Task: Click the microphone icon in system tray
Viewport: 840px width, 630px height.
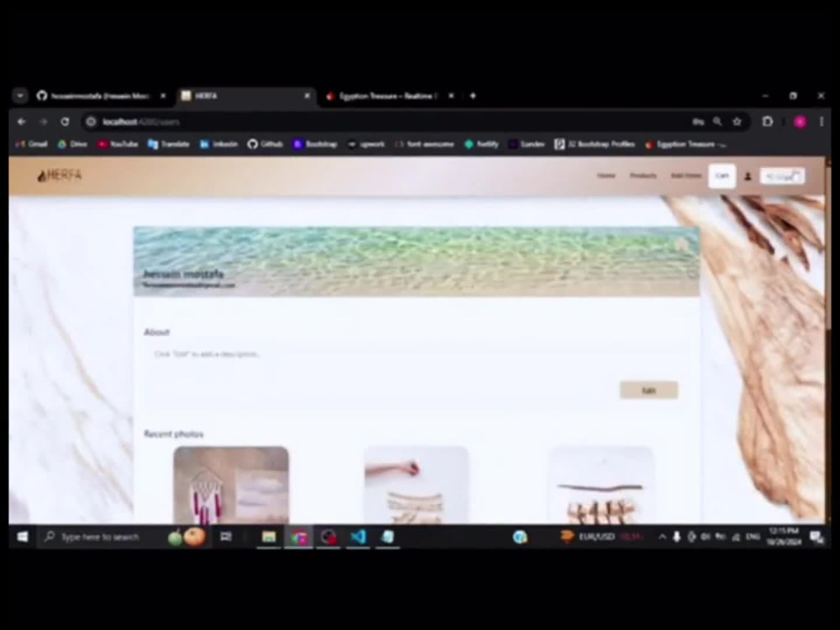Action: pos(676,537)
